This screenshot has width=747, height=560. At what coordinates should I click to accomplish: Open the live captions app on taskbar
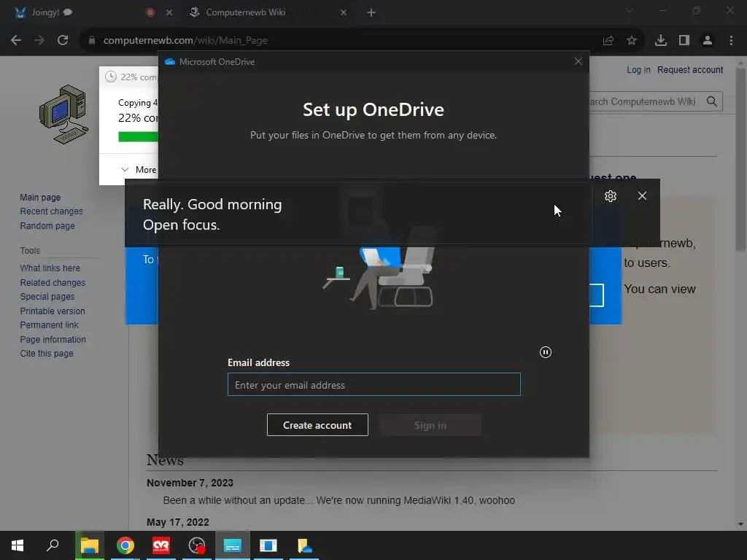coord(233,545)
